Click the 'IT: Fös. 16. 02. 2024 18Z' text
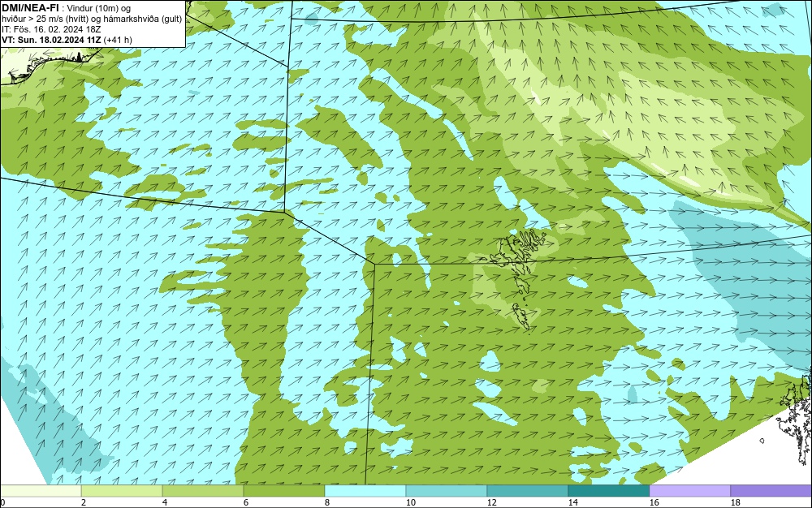This screenshot has height=508, width=812. [51, 29]
